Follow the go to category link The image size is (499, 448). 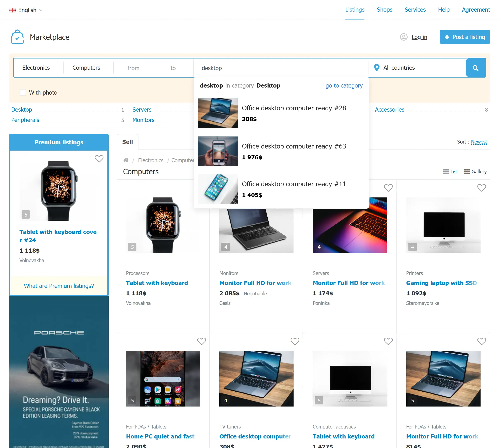coord(344,85)
